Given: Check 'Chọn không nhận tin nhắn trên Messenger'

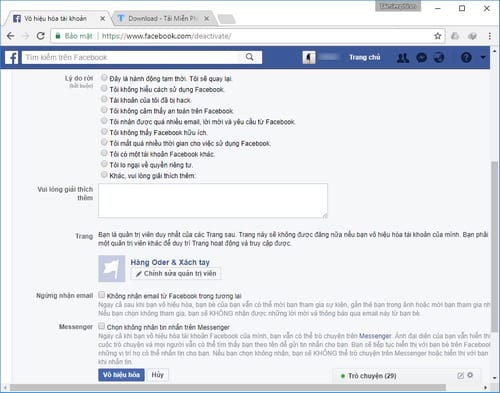Looking at the screenshot, I should 102,326.
